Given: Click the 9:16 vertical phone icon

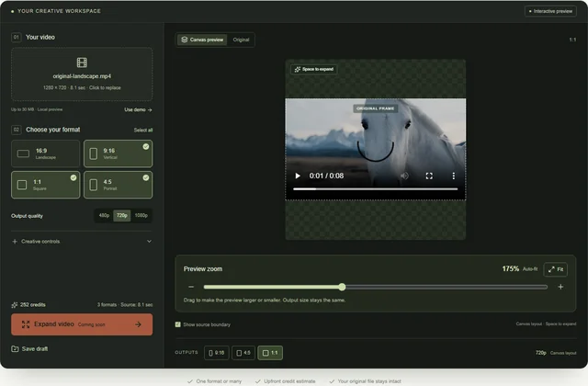Looking at the screenshot, I should tap(94, 153).
